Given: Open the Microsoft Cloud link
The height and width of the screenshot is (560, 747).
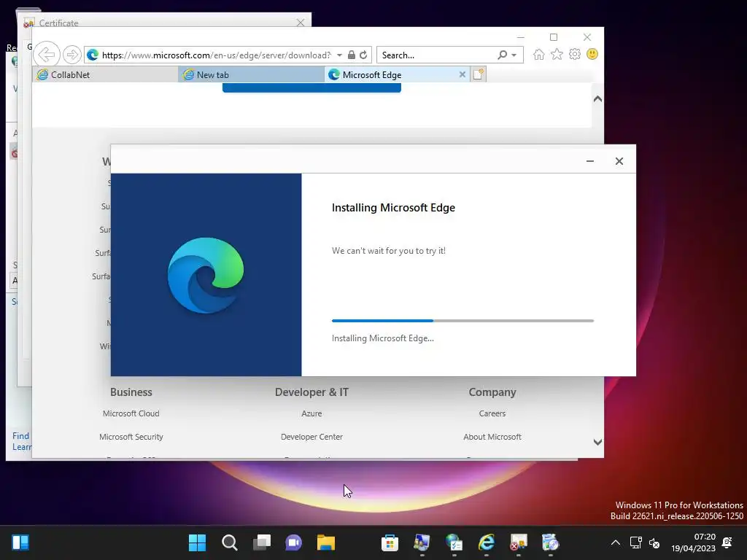Looking at the screenshot, I should click(x=131, y=413).
